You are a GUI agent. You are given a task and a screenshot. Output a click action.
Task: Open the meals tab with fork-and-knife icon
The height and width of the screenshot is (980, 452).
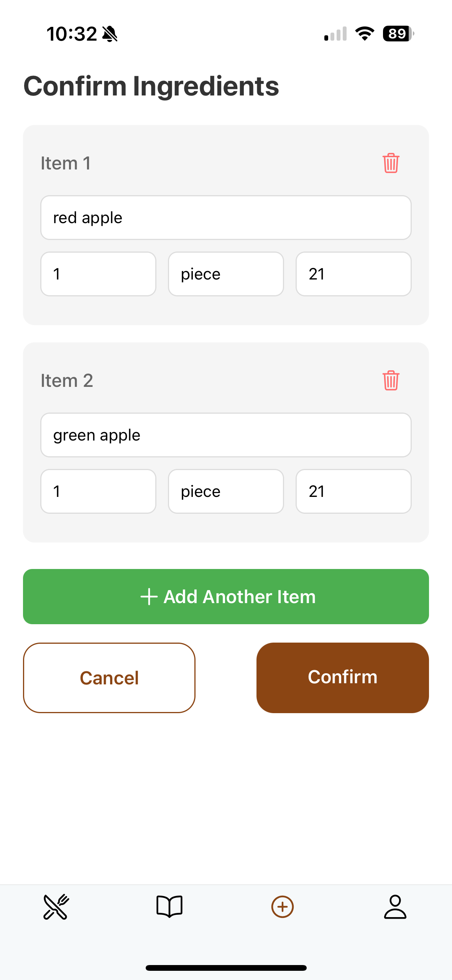click(x=56, y=907)
